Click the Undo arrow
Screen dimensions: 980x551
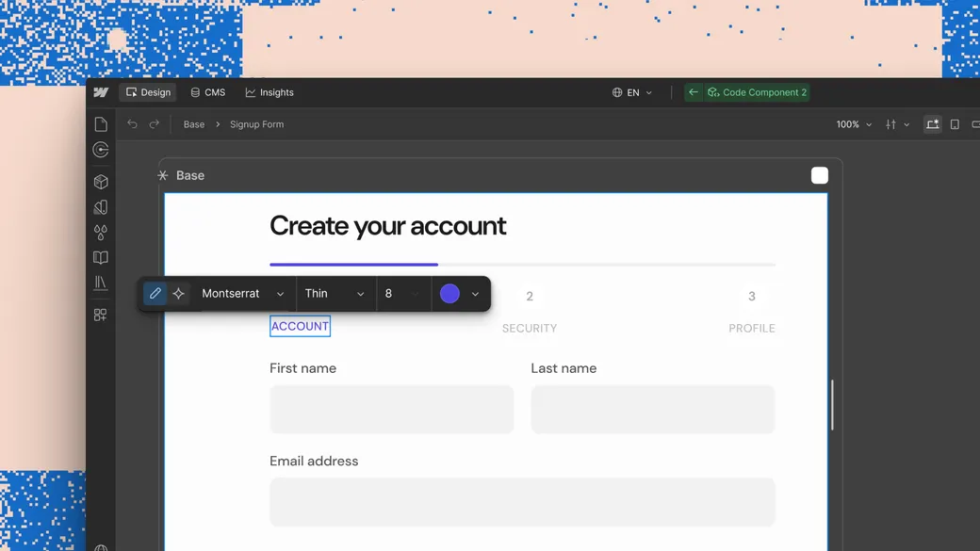pos(132,124)
